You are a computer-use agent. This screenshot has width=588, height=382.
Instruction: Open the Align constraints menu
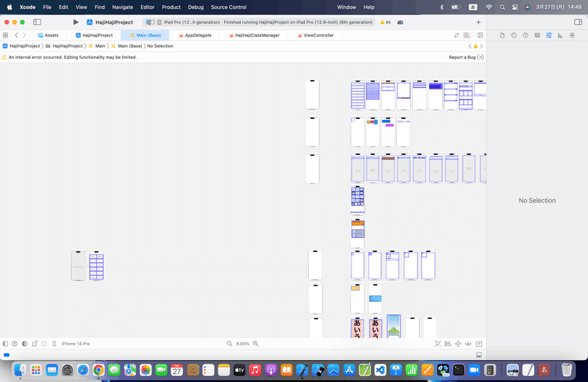448,344
